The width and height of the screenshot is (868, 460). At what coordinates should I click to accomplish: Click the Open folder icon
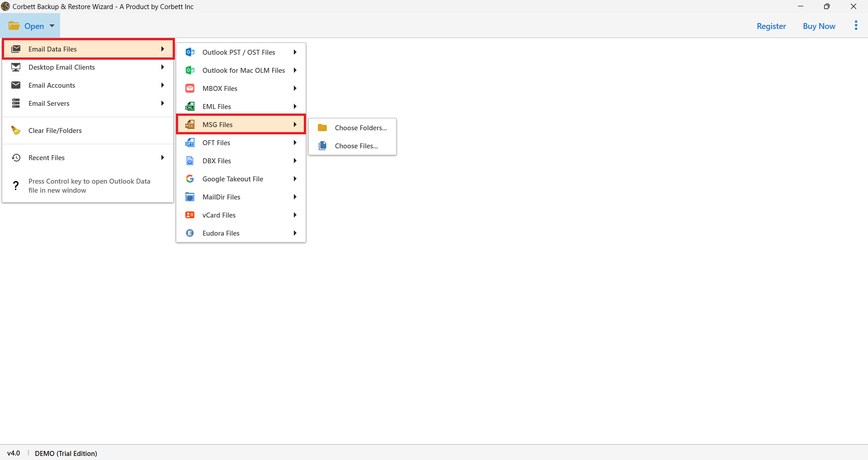pos(14,26)
